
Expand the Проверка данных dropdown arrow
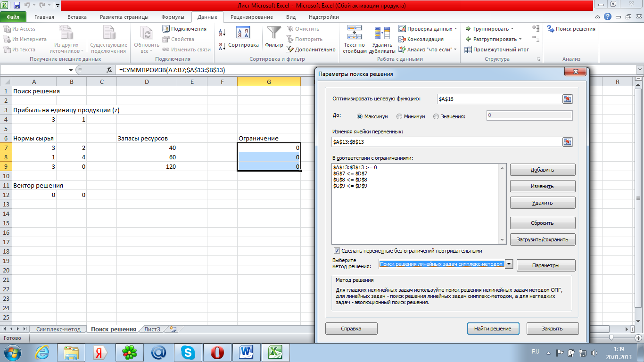coord(455,29)
